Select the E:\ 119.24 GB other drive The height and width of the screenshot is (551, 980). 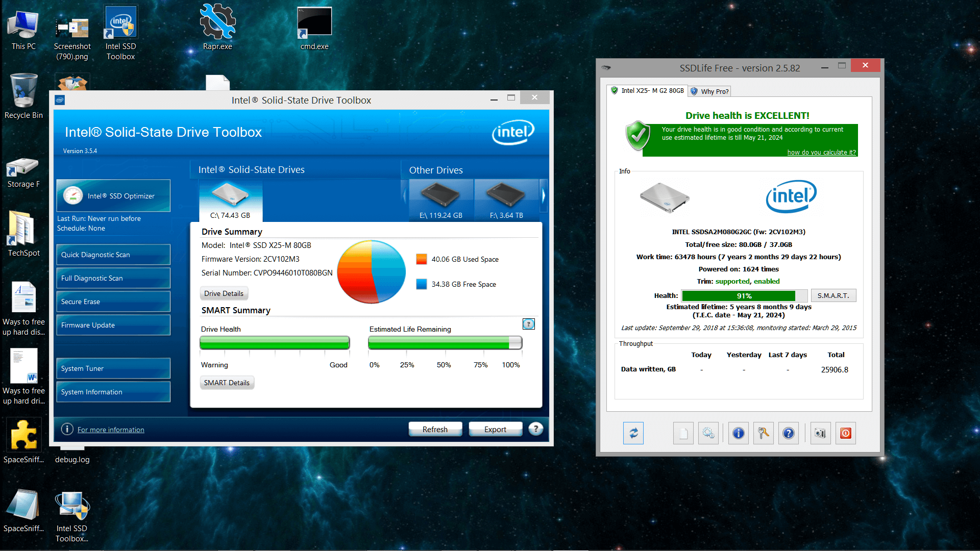tap(441, 201)
